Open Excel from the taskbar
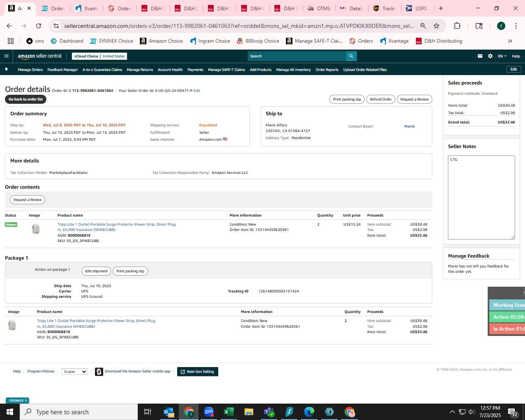This screenshot has width=525, height=420. (229, 412)
